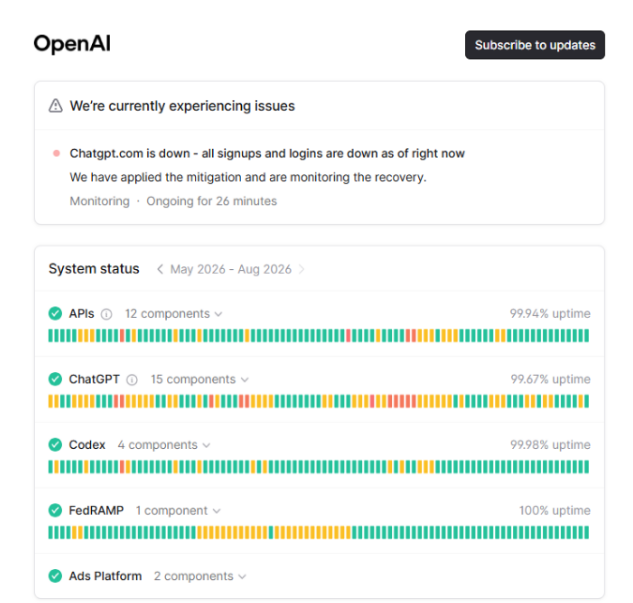Click the green check beside Codex
633x603 pixels.
point(55,445)
